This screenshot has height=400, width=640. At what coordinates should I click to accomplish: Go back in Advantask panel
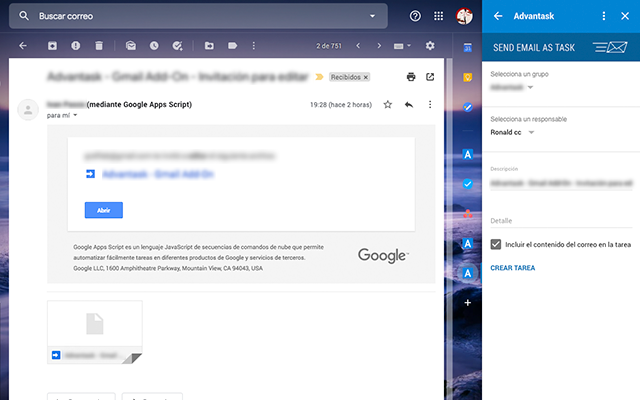pos(498,16)
